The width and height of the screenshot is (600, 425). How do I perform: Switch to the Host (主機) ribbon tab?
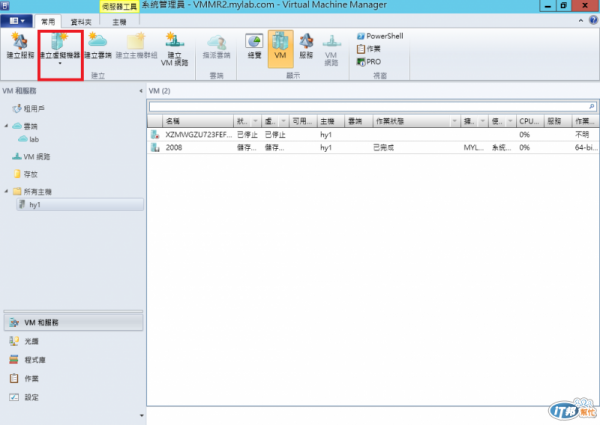click(119, 22)
